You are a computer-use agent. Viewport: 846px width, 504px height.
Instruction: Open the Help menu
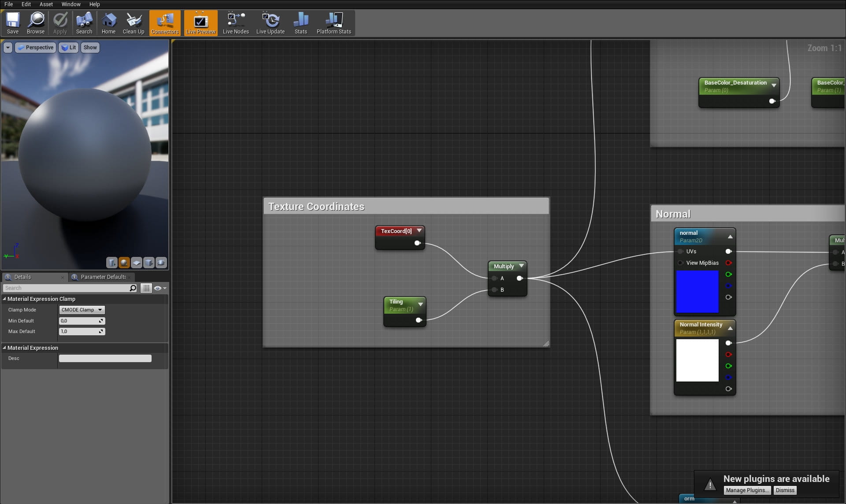[95, 4]
